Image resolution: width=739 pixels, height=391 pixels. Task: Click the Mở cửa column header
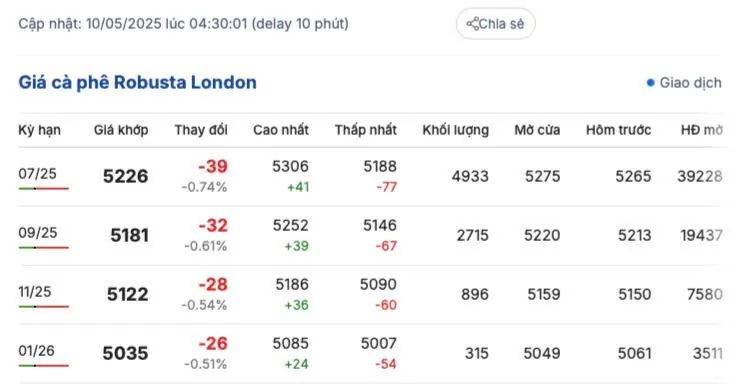click(537, 130)
